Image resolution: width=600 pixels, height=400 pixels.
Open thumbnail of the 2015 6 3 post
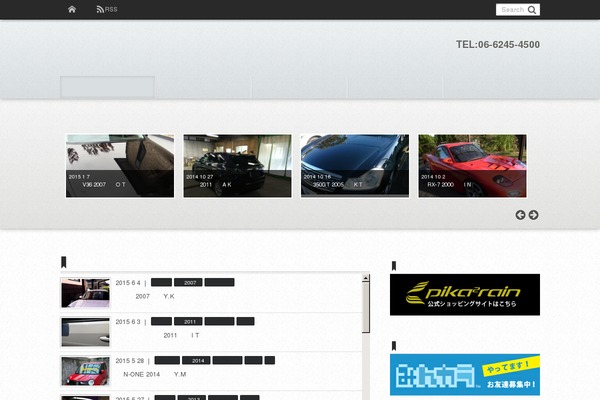point(85,332)
